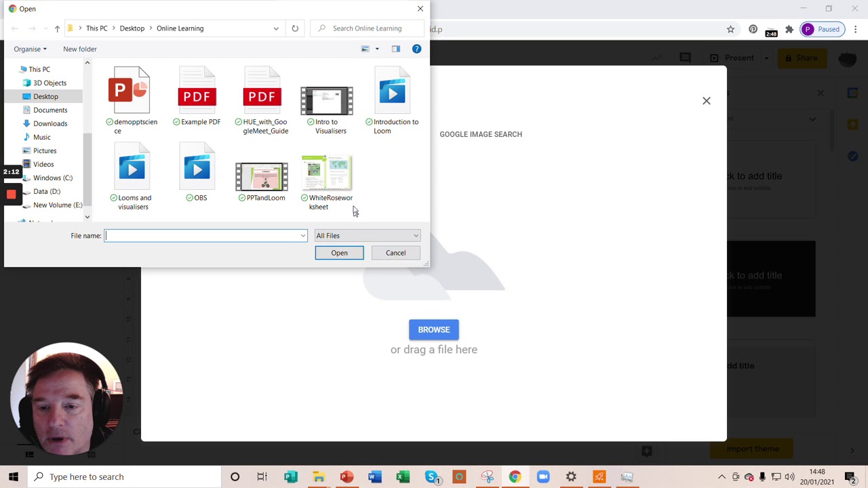Refresh the Online Learning folder

coord(295,28)
